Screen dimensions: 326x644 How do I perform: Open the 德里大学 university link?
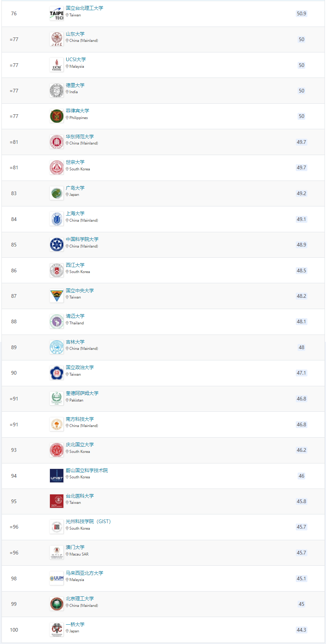tap(75, 85)
